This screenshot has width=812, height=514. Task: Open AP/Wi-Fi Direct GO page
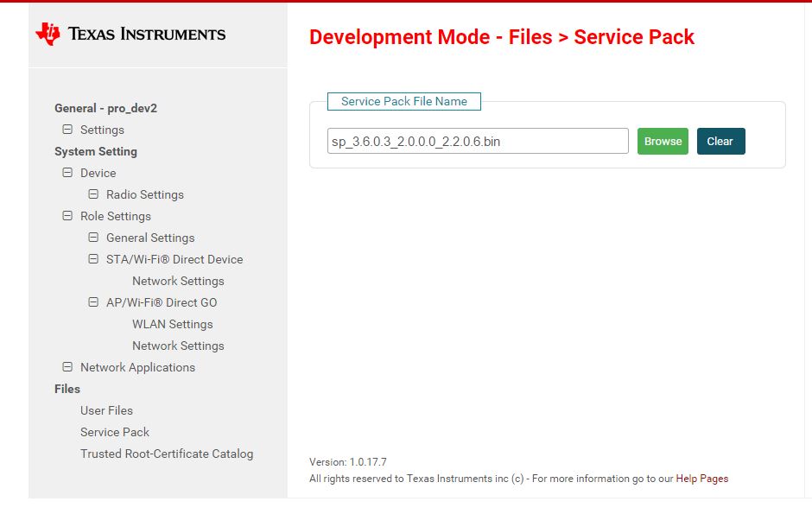tap(162, 303)
